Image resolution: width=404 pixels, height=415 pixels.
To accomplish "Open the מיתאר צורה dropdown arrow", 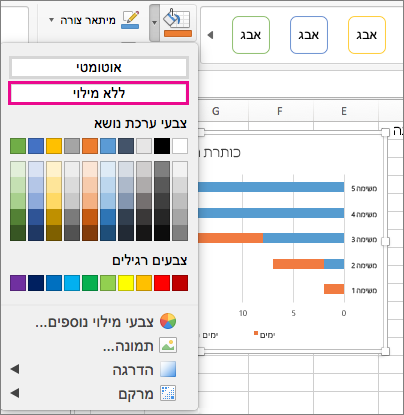I will (51, 20).
